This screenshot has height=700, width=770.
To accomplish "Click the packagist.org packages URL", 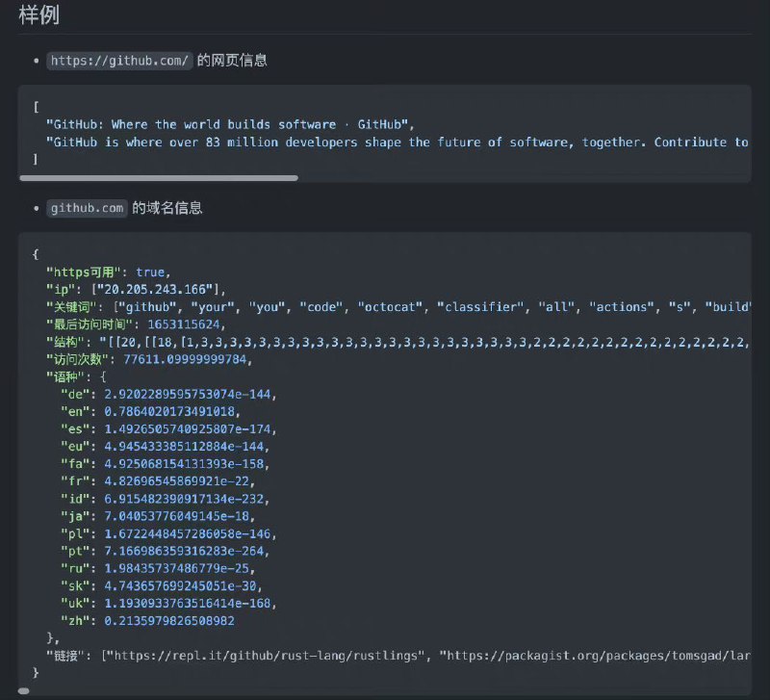I will [594, 656].
